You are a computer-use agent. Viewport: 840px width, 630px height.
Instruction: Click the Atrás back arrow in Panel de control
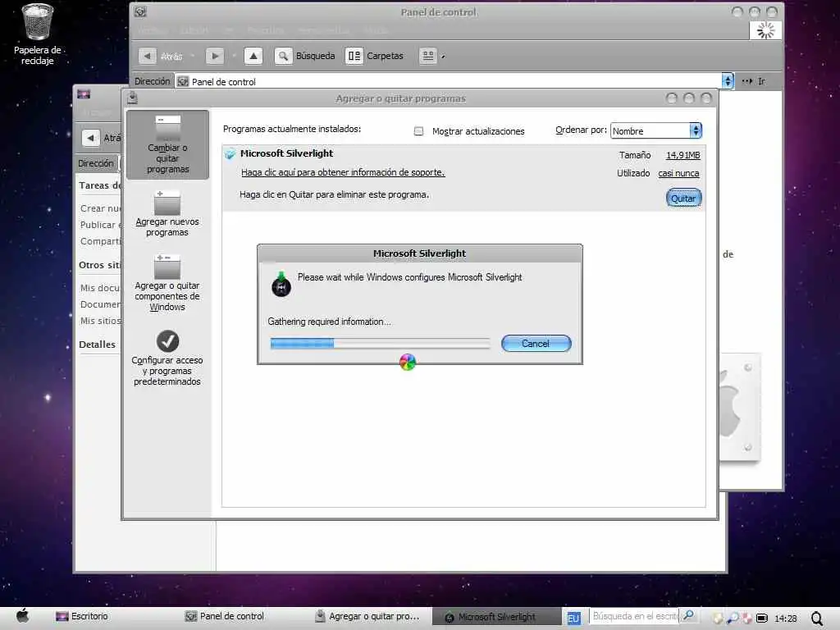(148, 56)
